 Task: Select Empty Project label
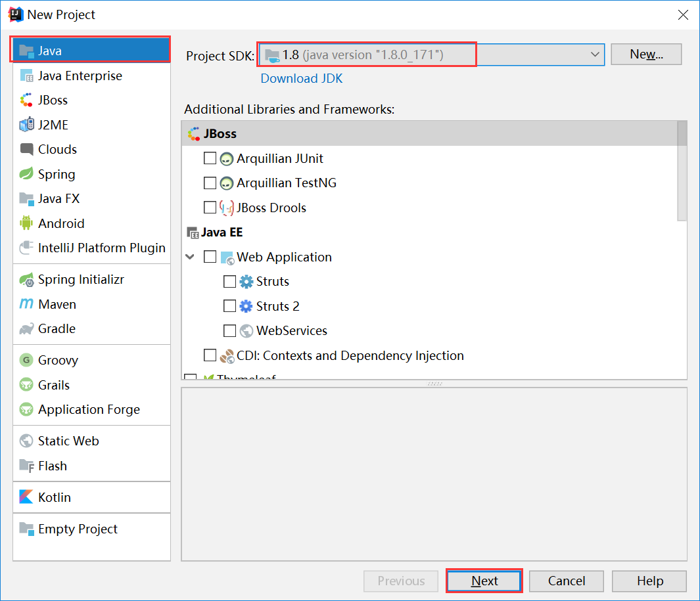point(78,529)
